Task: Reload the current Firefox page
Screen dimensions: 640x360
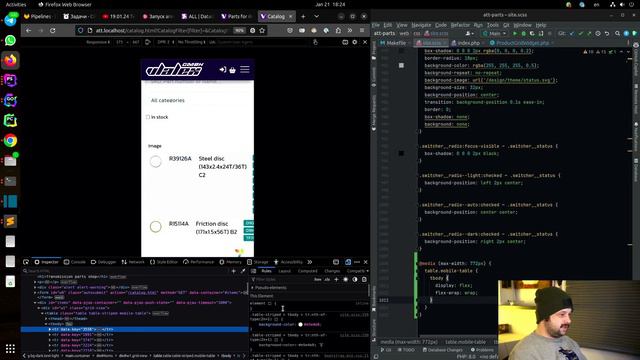Action: (x=53, y=30)
